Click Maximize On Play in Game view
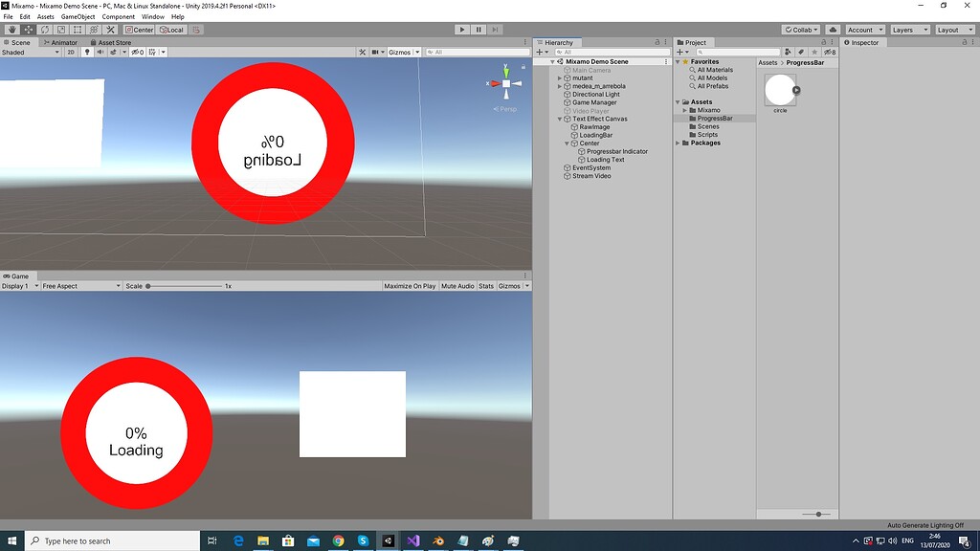 point(410,285)
